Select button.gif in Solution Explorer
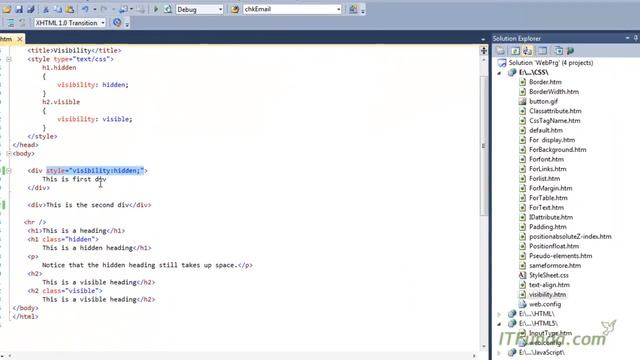Image resolution: width=640 pixels, height=360 pixels. pyautogui.click(x=543, y=101)
